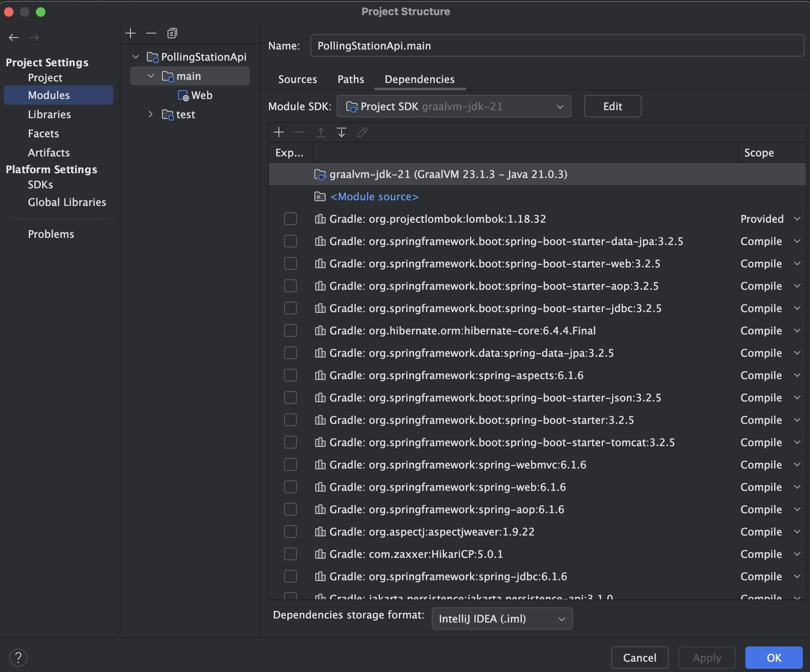This screenshot has width=810, height=672.
Task: Open the Problems section
Action: 59,234
